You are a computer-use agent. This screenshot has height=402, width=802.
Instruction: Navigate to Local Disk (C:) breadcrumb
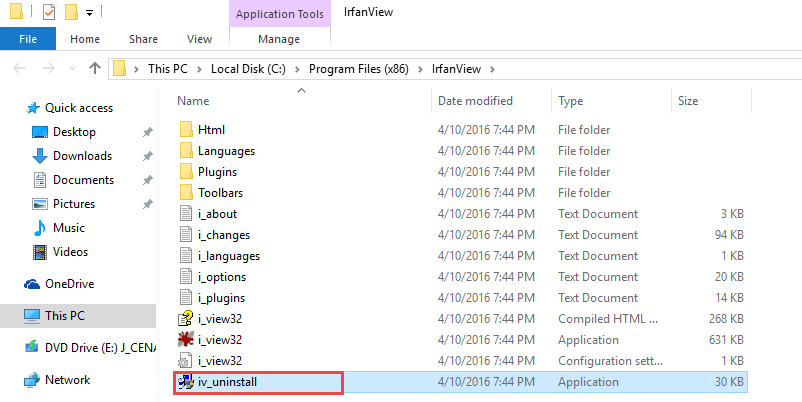coord(248,69)
